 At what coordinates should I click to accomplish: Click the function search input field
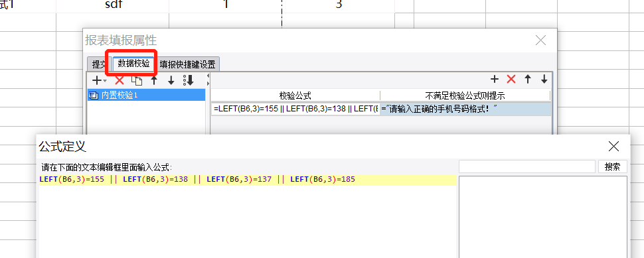pos(527,167)
